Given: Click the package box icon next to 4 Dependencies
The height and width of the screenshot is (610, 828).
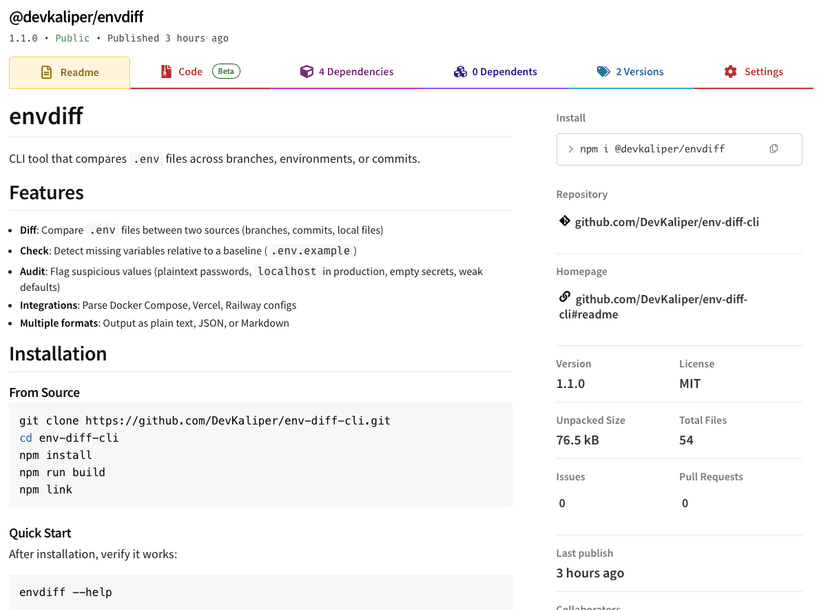Looking at the screenshot, I should (x=306, y=71).
